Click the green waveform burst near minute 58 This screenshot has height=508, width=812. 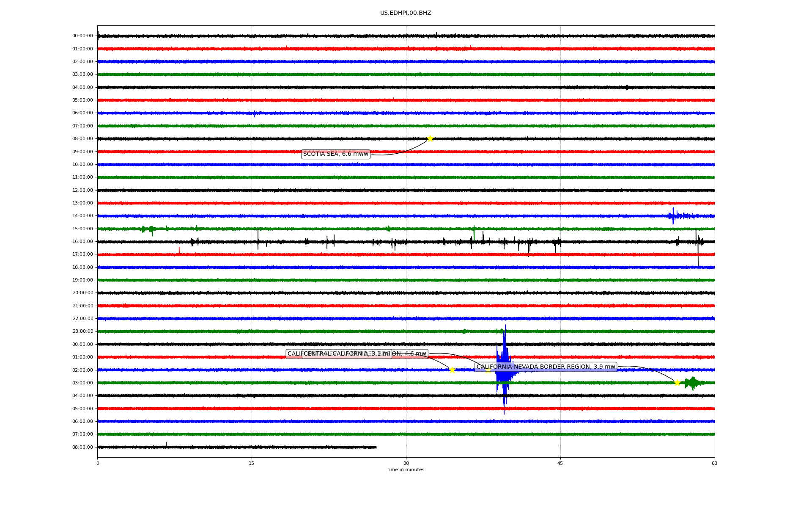(x=694, y=383)
